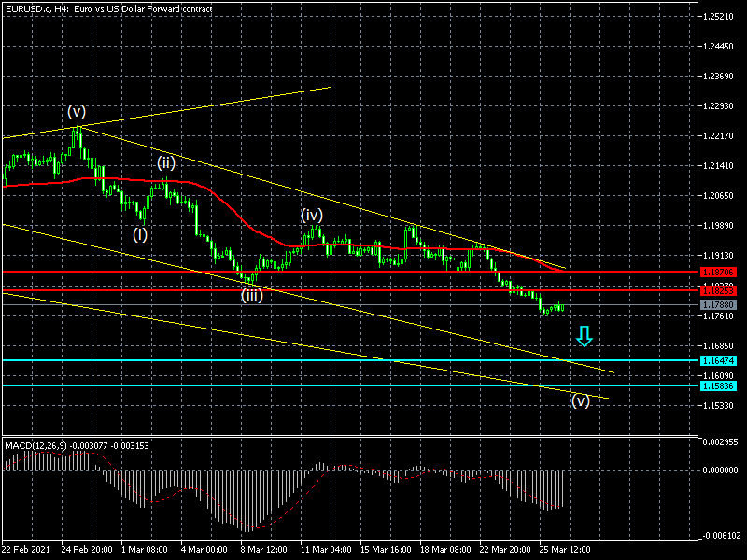Click the 24 Feb 20:00 time label
Image resolution: width=747 pixels, height=560 pixels.
[87, 550]
